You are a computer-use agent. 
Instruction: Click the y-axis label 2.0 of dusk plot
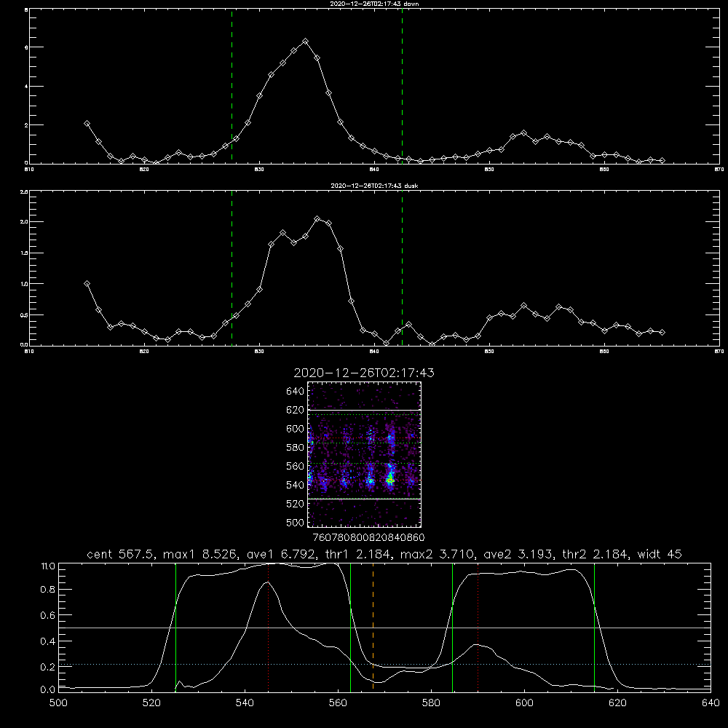coord(25,222)
